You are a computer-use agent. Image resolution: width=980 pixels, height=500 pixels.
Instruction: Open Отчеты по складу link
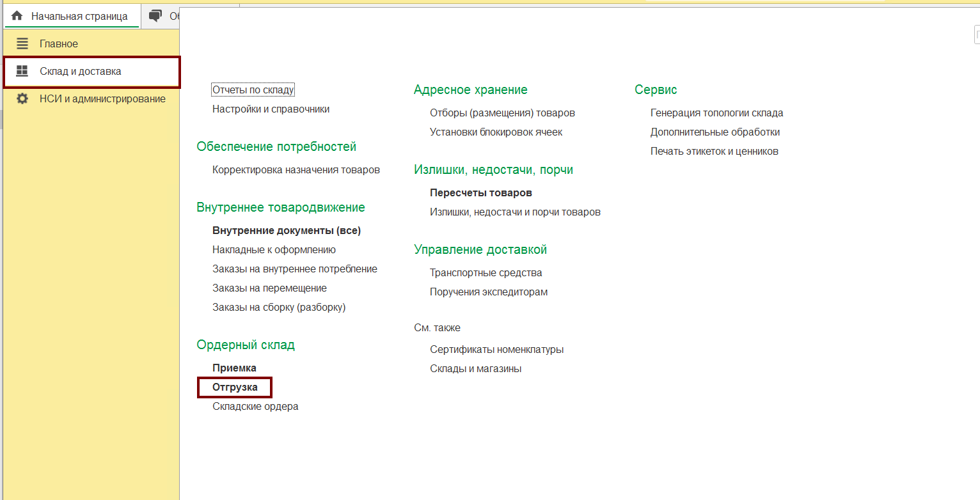253,90
